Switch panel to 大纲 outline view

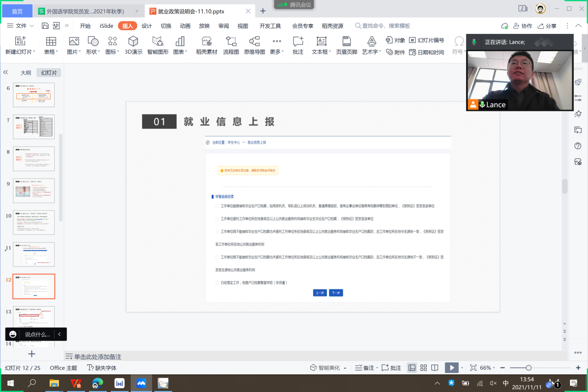click(26, 73)
